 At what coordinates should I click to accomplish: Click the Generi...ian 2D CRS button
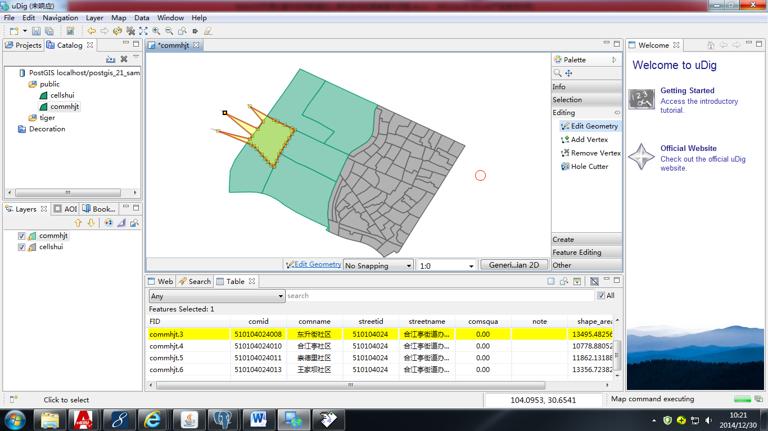(514, 265)
